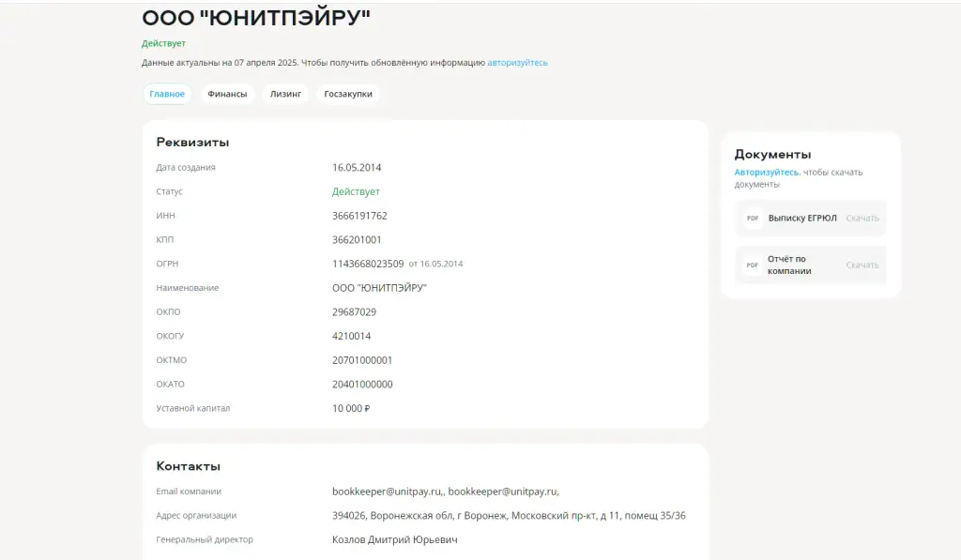
Task: Select the ИНН value 3666191762
Action: 359,216
